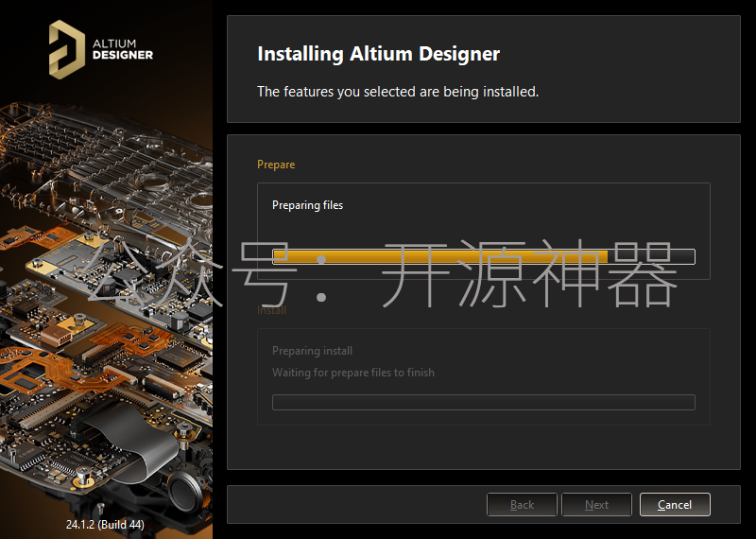Click the grayed-out Back button
This screenshot has height=539, width=756.
click(522, 505)
